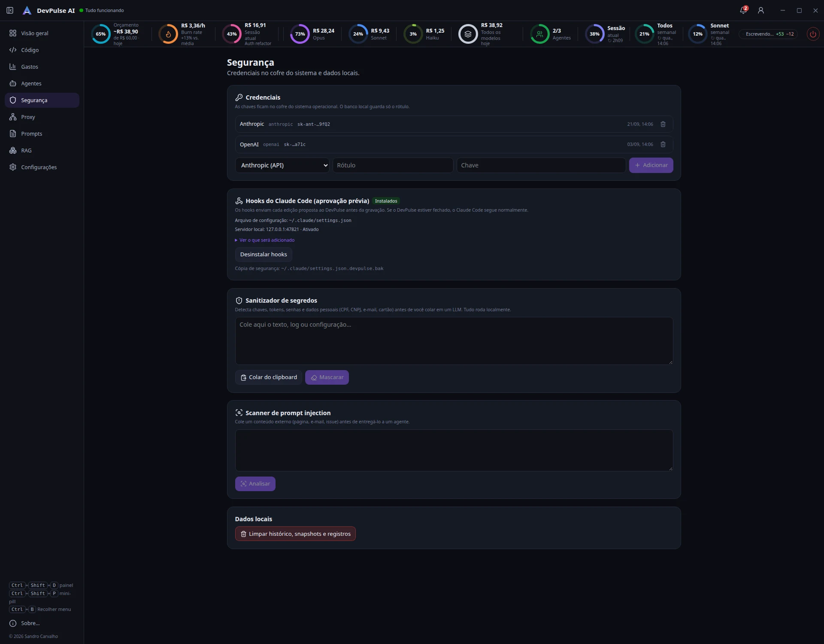Click the Mascarar button
The width and height of the screenshot is (824, 644).
[x=327, y=377]
